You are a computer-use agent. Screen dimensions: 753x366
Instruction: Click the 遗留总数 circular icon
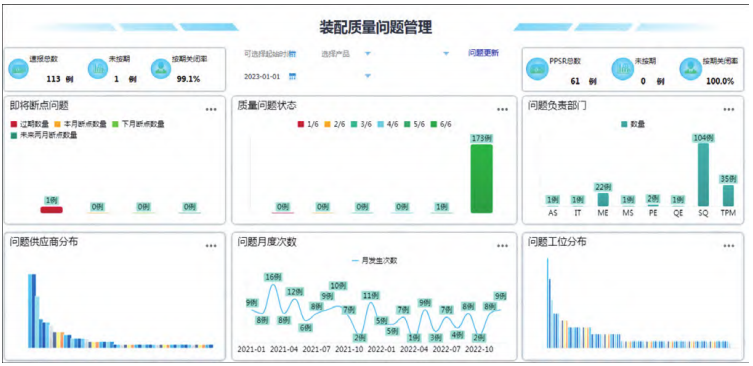pyautogui.click(x=18, y=69)
